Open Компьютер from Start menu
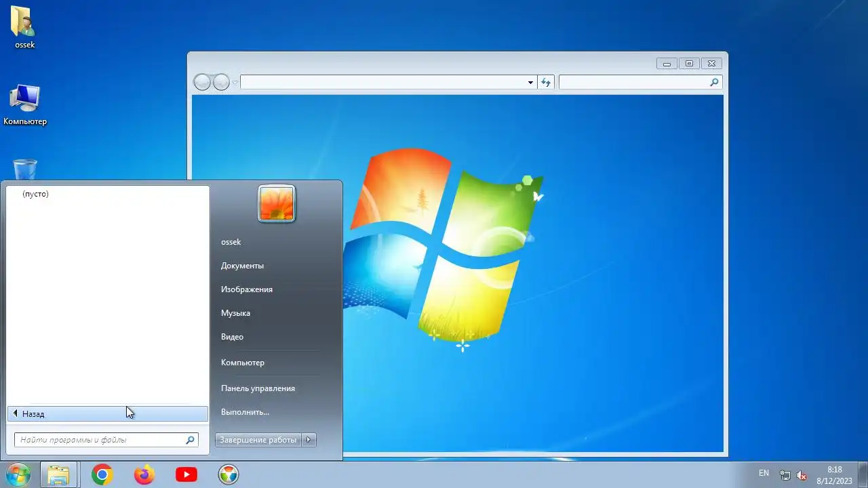The width and height of the screenshot is (868, 488). [243, 363]
